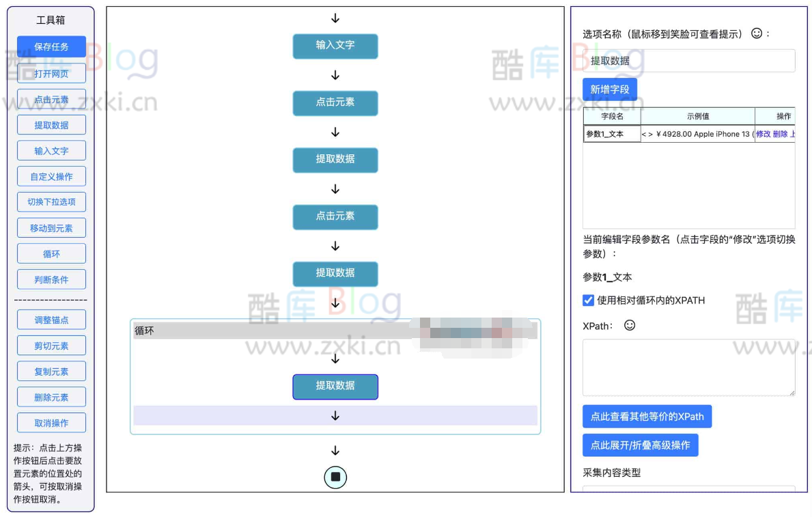This screenshot has width=812, height=517.
Task: Expand advanced options via 点此展开/折叠高级操作
Action: coord(641,445)
